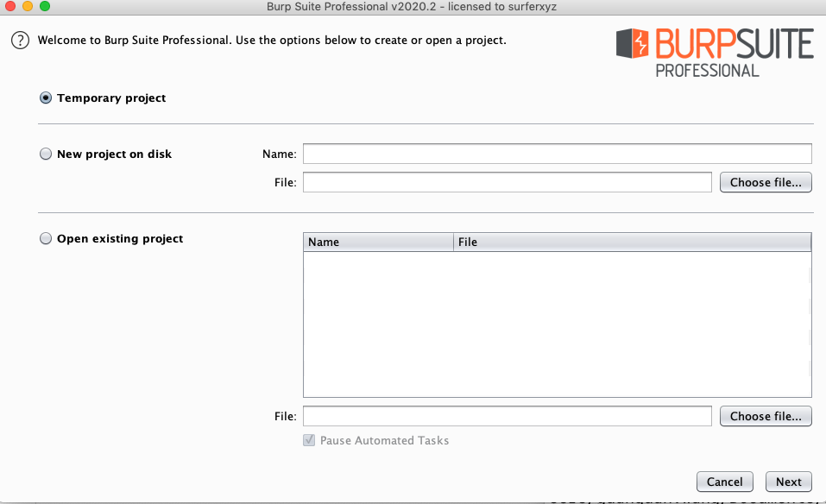Cancel the project startup dialog

click(725, 482)
